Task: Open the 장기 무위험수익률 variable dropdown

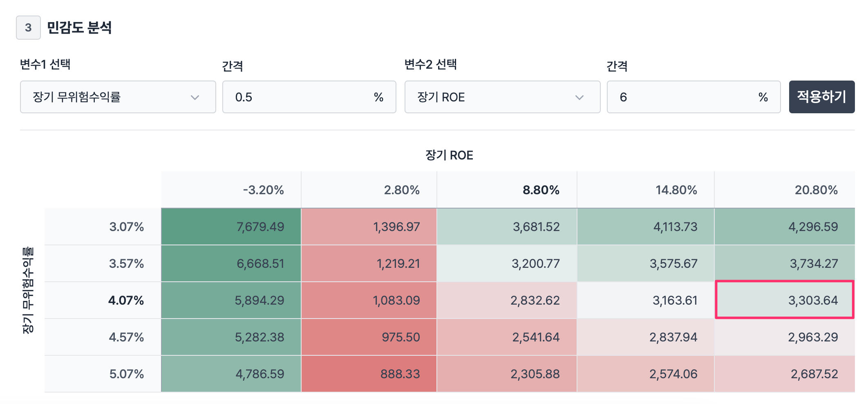Action: [118, 97]
